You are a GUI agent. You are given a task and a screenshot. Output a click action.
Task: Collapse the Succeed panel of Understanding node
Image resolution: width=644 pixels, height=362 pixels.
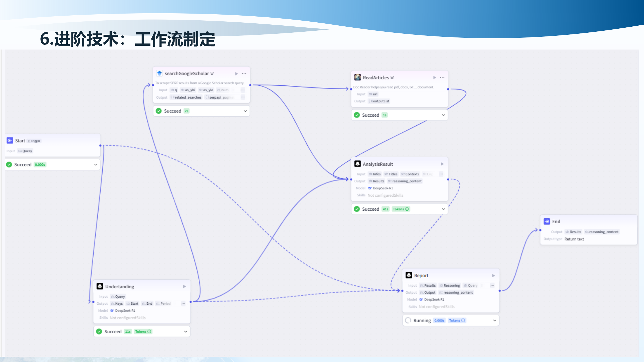click(185, 331)
